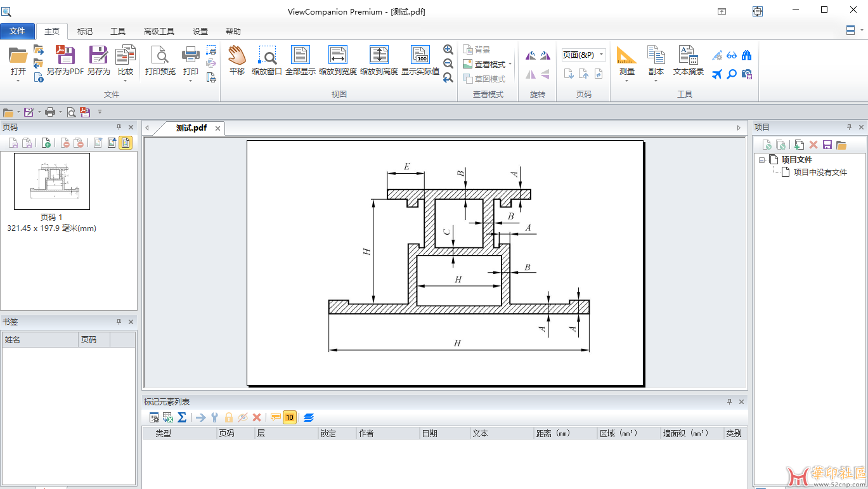
Task: Click the 姓名 column header in 书签
Action: pos(40,340)
